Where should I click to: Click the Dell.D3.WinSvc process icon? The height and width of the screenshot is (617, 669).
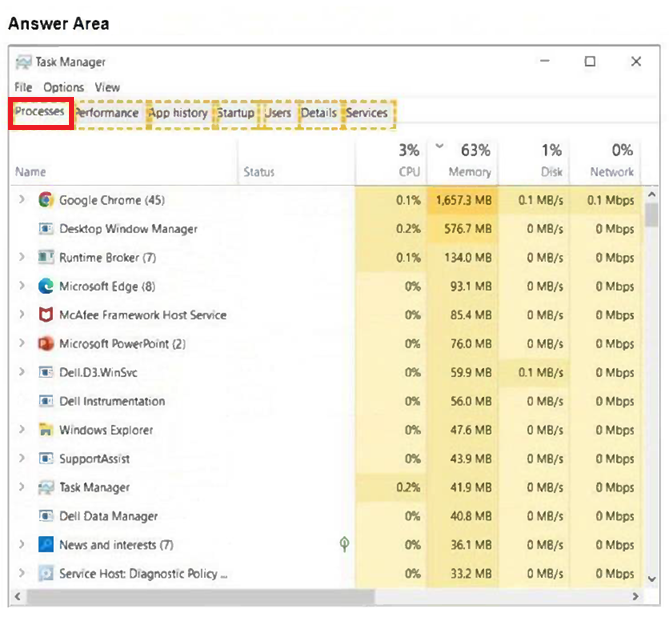(x=46, y=372)
